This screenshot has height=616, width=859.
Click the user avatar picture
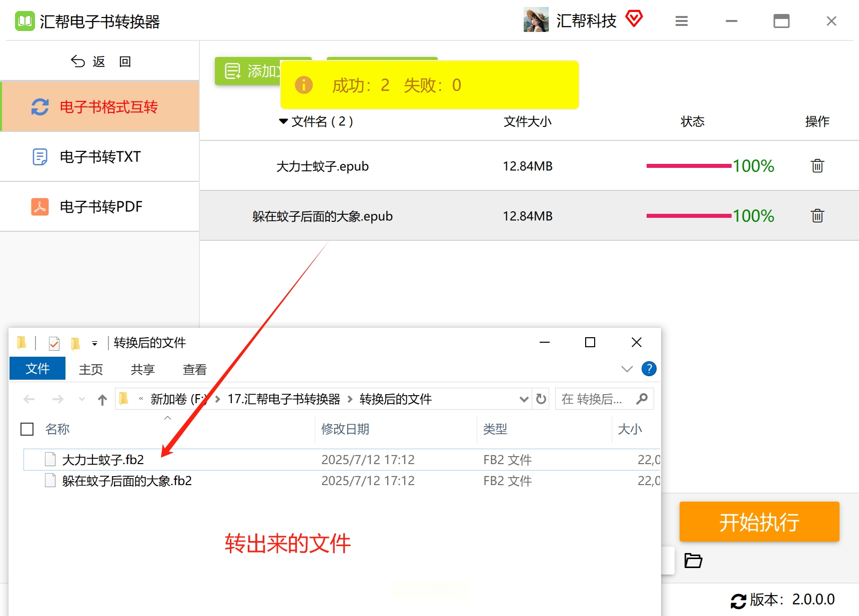pyautogui.click(x=536, y=20)
